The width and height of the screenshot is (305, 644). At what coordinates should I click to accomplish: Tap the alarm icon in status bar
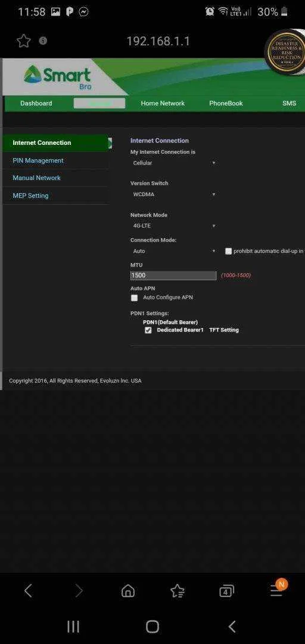click(x=210, y=11)
